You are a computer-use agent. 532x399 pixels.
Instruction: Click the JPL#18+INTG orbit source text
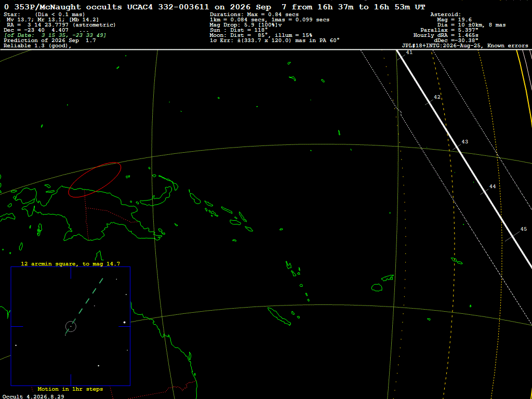[x=465, y=46]
